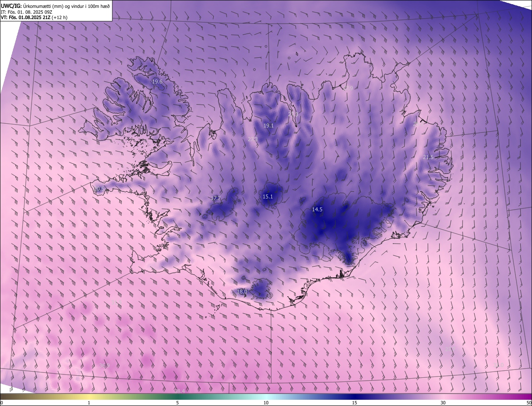532x406 pixels.
Task: Click the 14.5 value on the large glacier
Action: [317, 210]
